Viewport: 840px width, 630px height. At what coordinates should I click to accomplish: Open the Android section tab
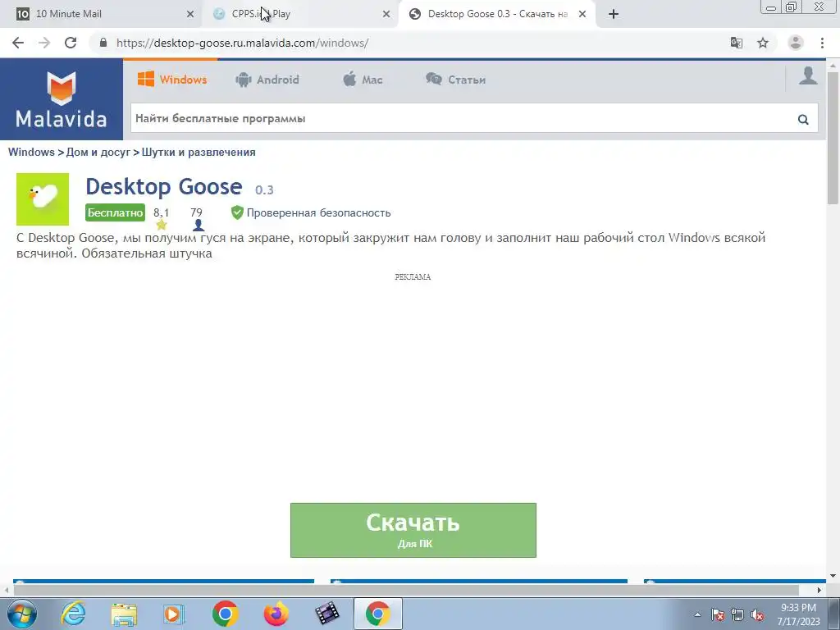click(x=267, y=80)
